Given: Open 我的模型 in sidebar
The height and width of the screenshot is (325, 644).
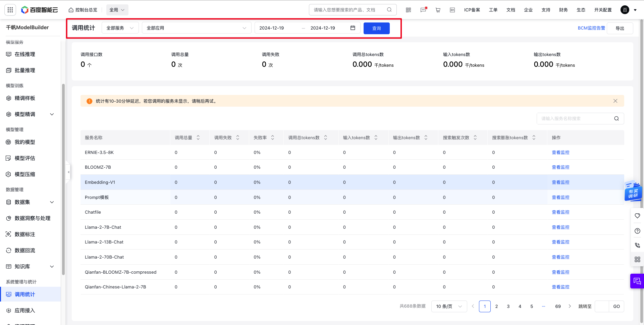Looking at the screenshot, I should pos(25,142).
